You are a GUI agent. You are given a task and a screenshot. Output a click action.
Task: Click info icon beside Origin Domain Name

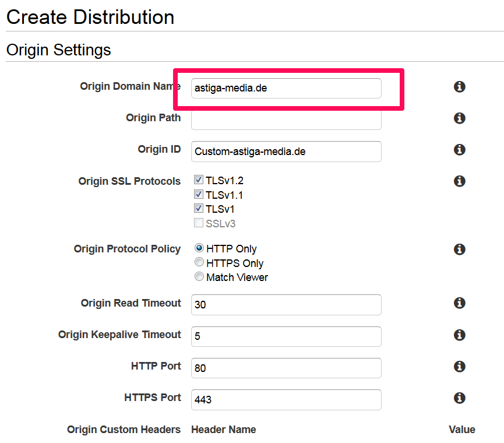[459, 87]
